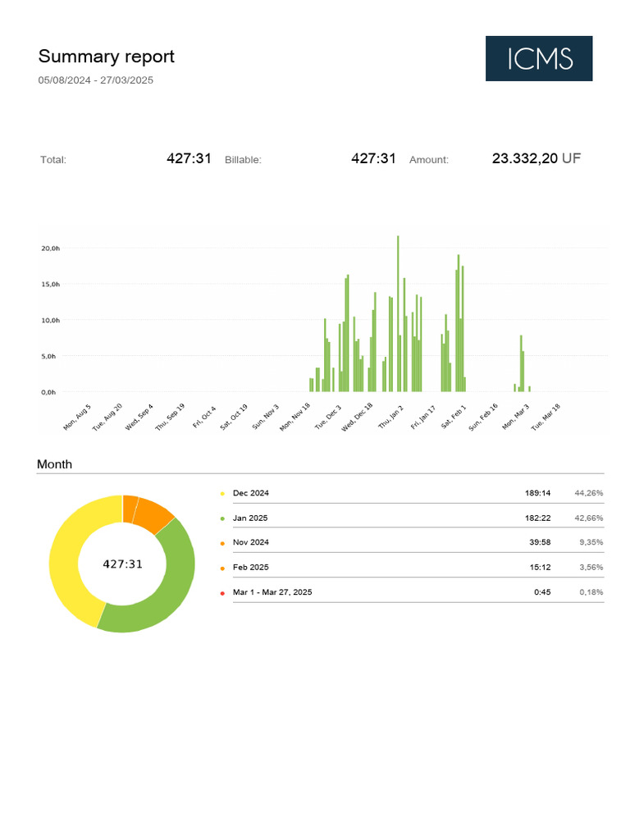Click the 9,35% percentage

coord(591,542)
